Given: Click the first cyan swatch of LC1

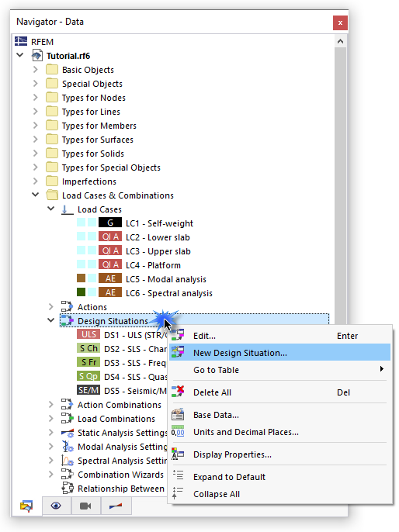Looking at the screenshot, I should click(x=82, y=223).
